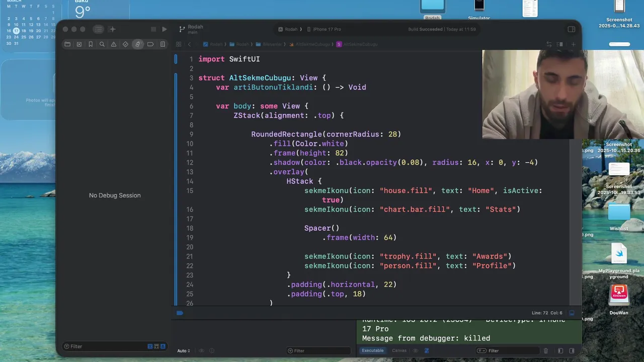644x362 pixels.
Task: Click the code review arrows icon
Action: tap(549, 44)
